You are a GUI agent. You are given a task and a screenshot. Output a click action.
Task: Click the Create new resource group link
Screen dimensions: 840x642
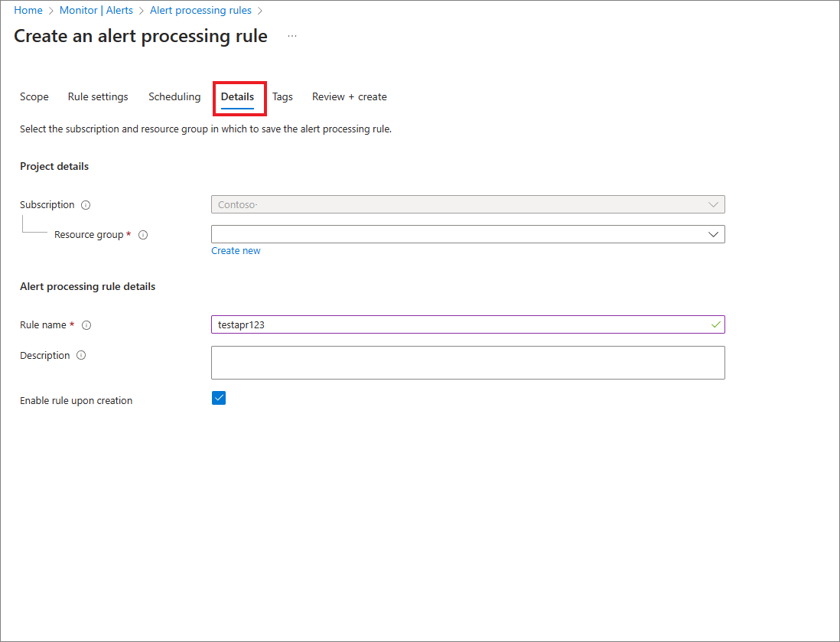pos(236,251)
